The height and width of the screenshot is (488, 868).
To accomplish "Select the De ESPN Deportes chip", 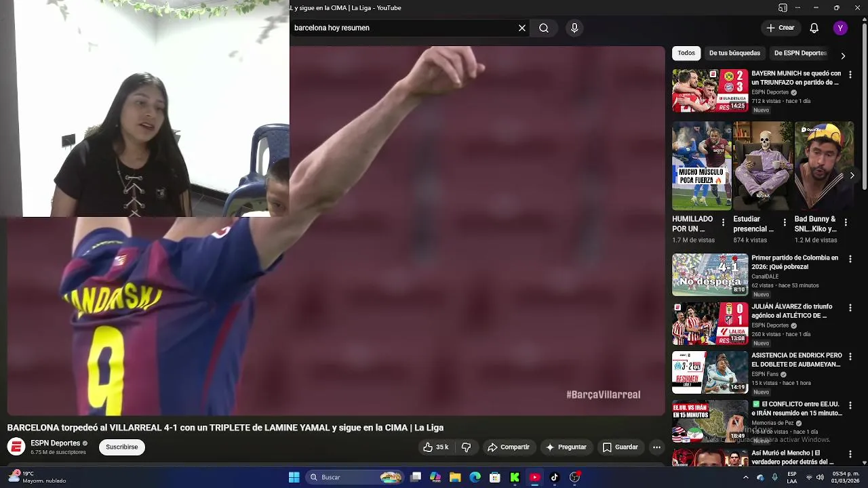I will [800, 53].
